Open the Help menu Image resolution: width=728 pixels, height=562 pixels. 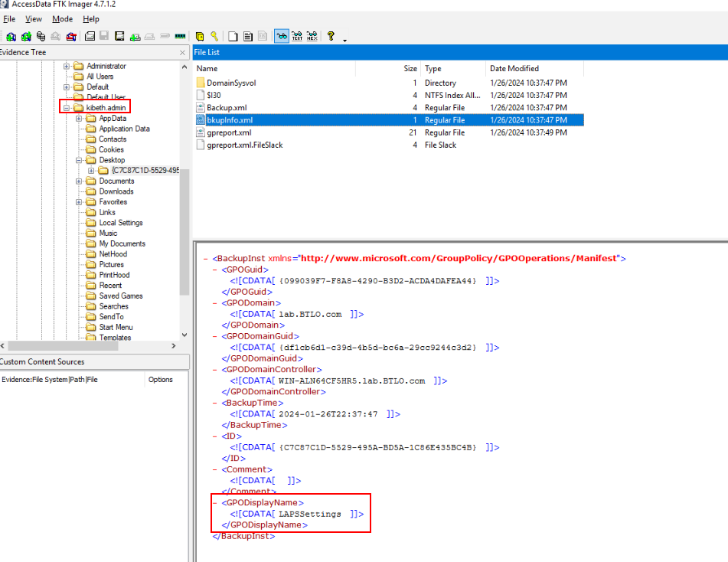point(91,19)
